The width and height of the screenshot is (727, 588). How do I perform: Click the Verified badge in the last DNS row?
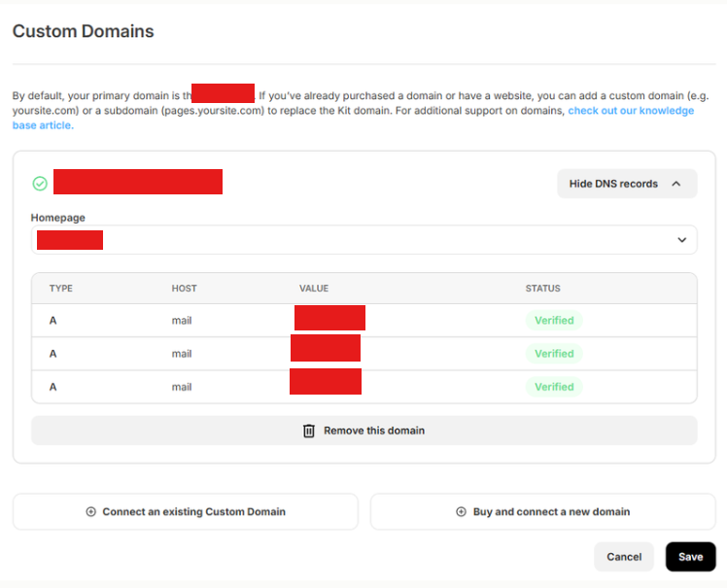point(554,387)
